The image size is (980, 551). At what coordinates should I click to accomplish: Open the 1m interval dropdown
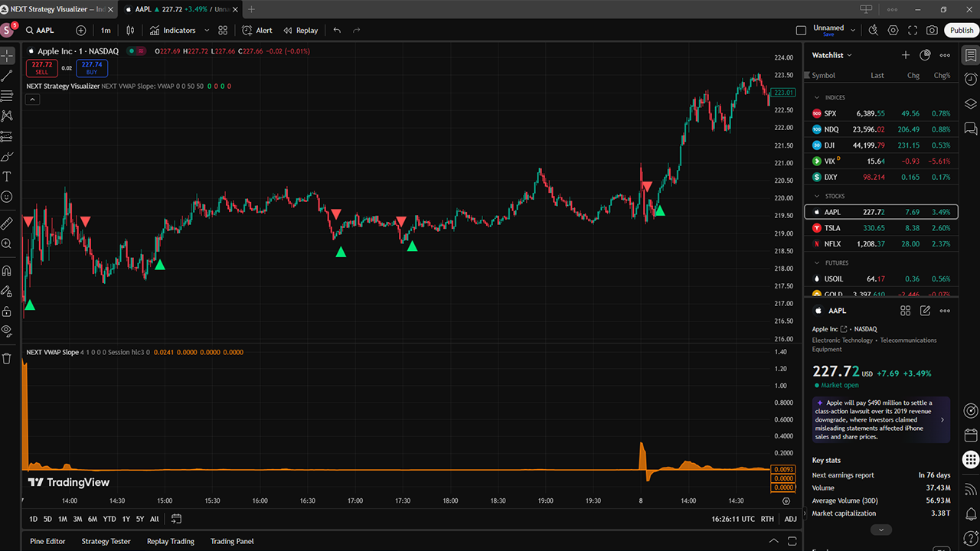pos(106,31)
